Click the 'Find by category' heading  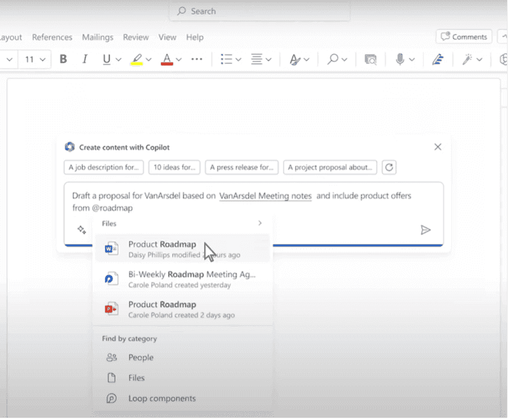click(129, 339)
